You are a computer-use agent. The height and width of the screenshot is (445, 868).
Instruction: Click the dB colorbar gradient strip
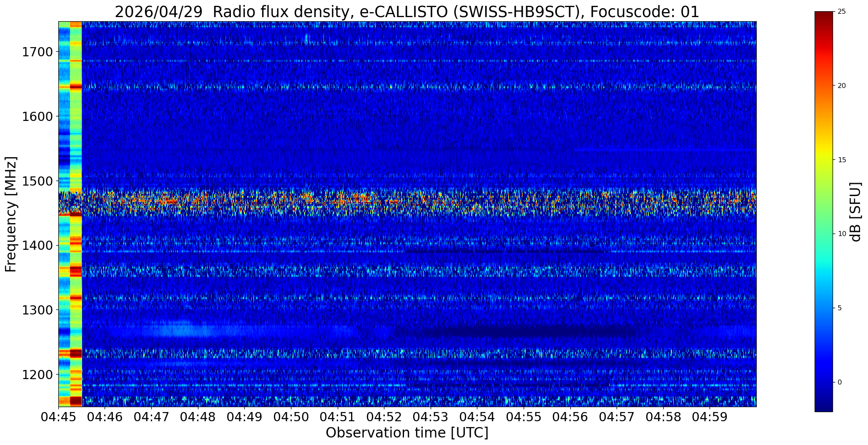tap(823, 212)
